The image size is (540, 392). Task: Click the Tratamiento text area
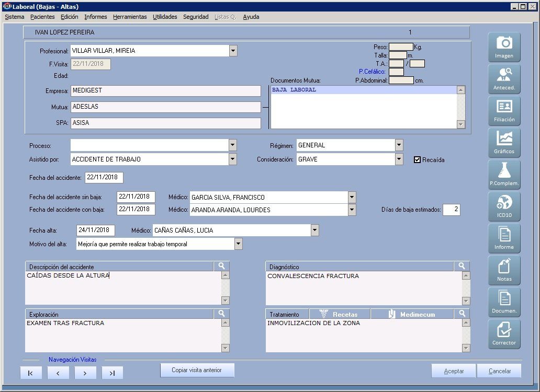[x=364, y=335]
